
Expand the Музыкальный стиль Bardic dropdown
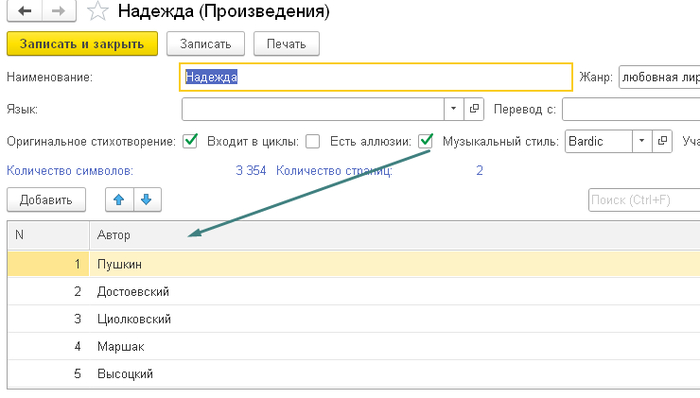pos(642,141)
